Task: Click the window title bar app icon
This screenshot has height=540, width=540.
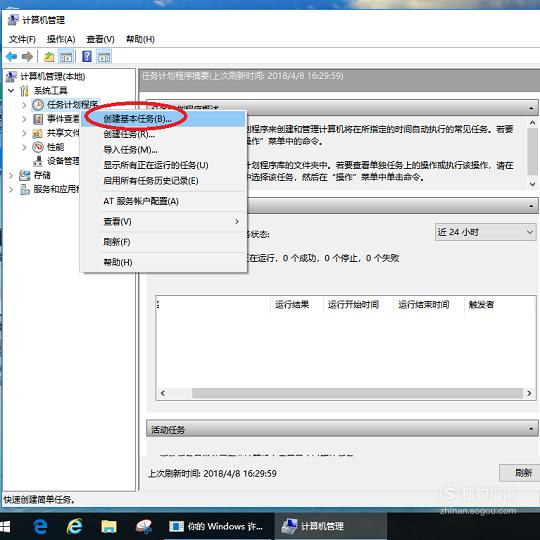Action: (13, 20)
